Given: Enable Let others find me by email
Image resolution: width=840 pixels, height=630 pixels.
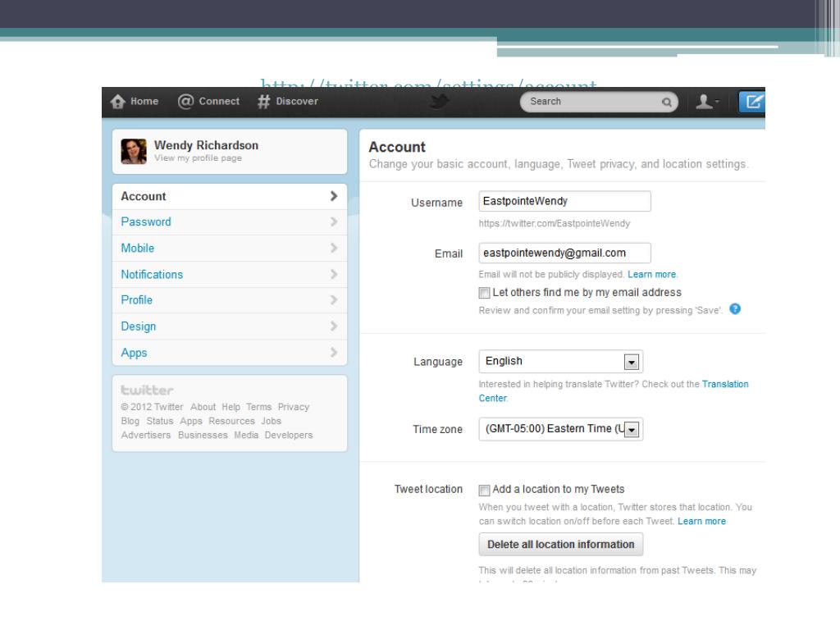Looking at the screenshot, I should pos(484,293).
